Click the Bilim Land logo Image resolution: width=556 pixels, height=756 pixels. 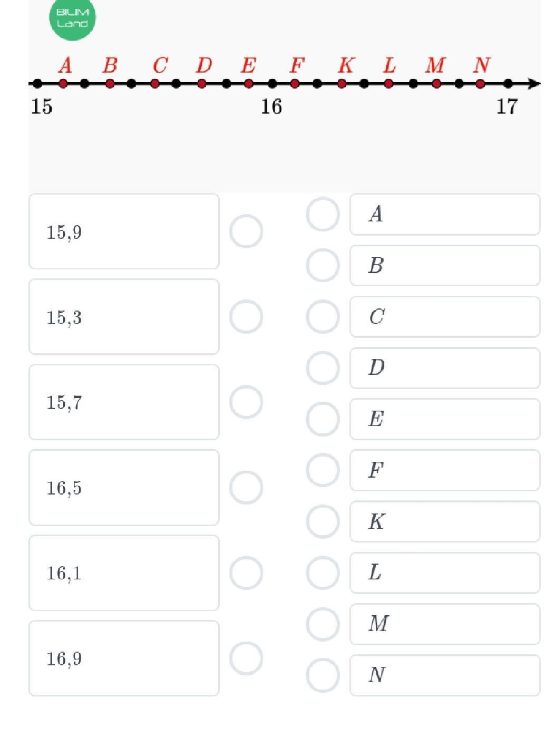click(x=72, y=18)
